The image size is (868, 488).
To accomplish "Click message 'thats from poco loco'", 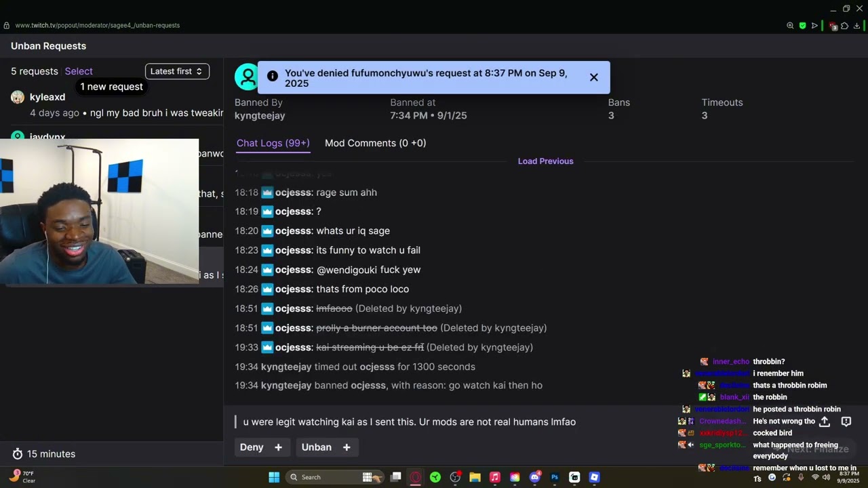I will (x=363, y=289).
